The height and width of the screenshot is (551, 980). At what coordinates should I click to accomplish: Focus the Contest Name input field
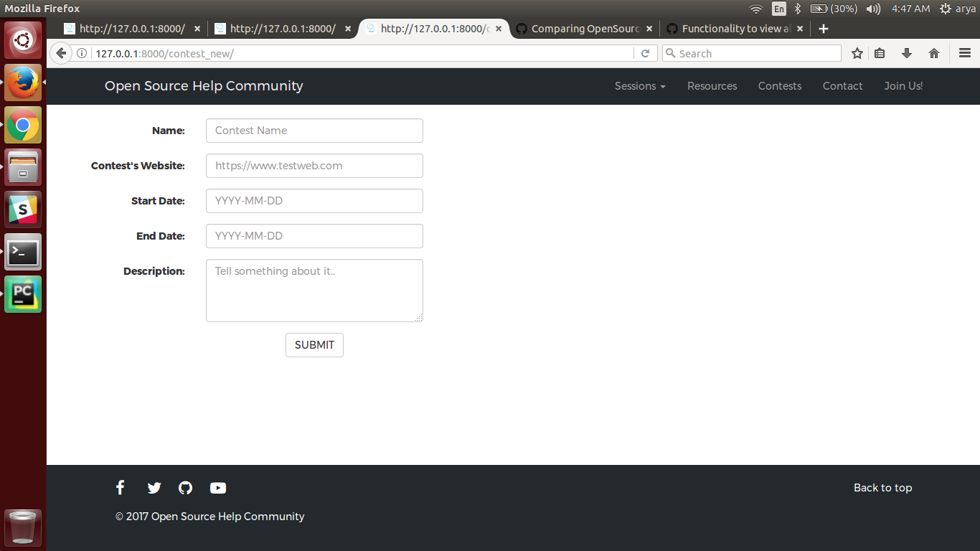point(314,131)
